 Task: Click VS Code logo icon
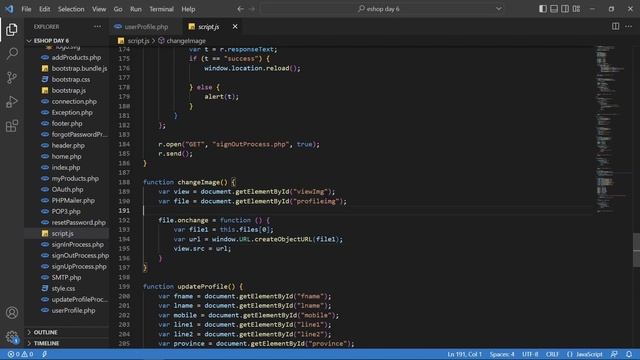9,9
